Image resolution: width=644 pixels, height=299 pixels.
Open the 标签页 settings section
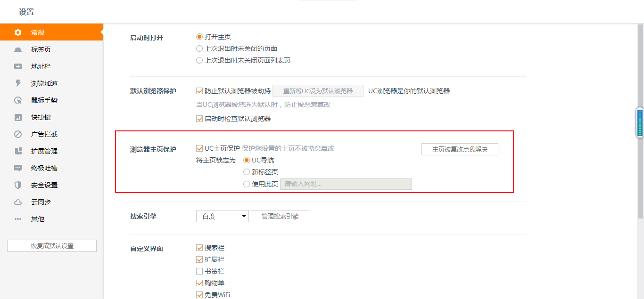[x=51, y=49]
